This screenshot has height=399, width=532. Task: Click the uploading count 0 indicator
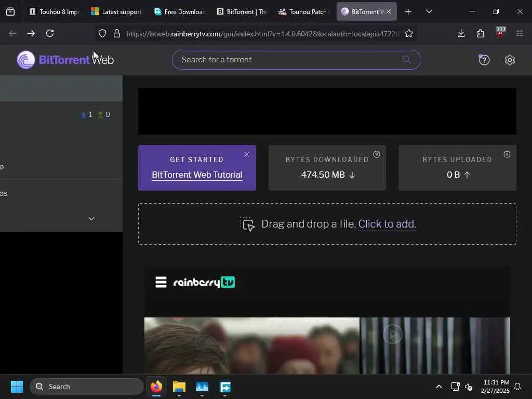click(x=103, y=114)
